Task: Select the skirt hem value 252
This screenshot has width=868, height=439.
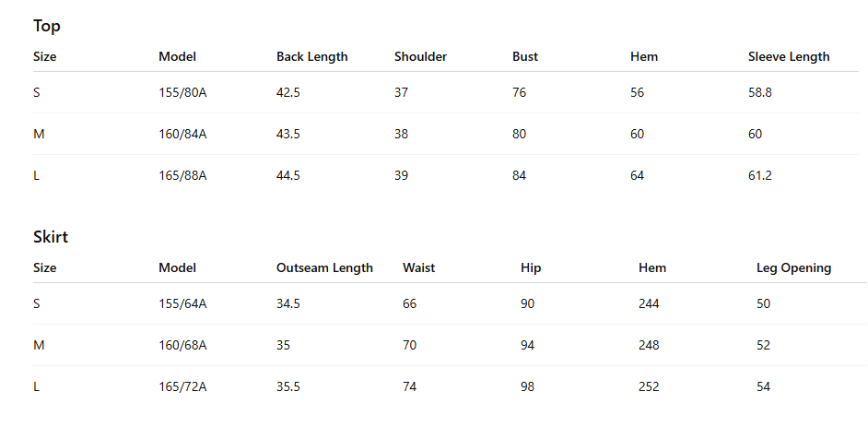Action: [x=649, y=387]
